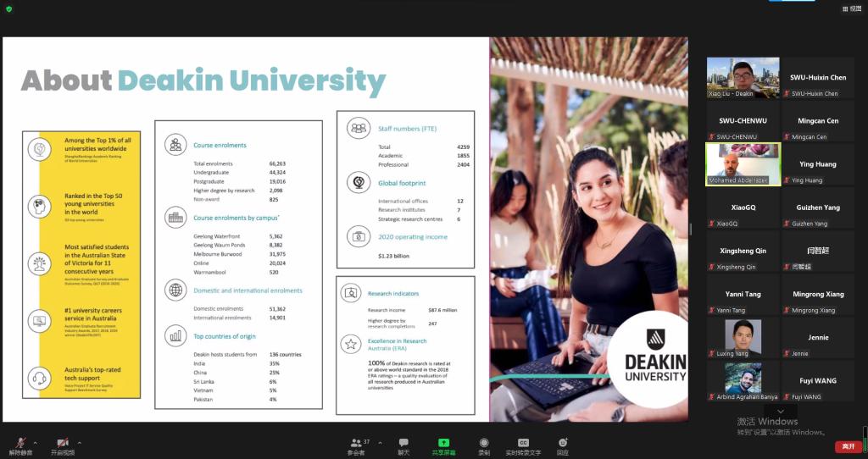Click Luxing Yang's participant tile
Viewport: 868px width, 459px height.
tap(743, 338)
